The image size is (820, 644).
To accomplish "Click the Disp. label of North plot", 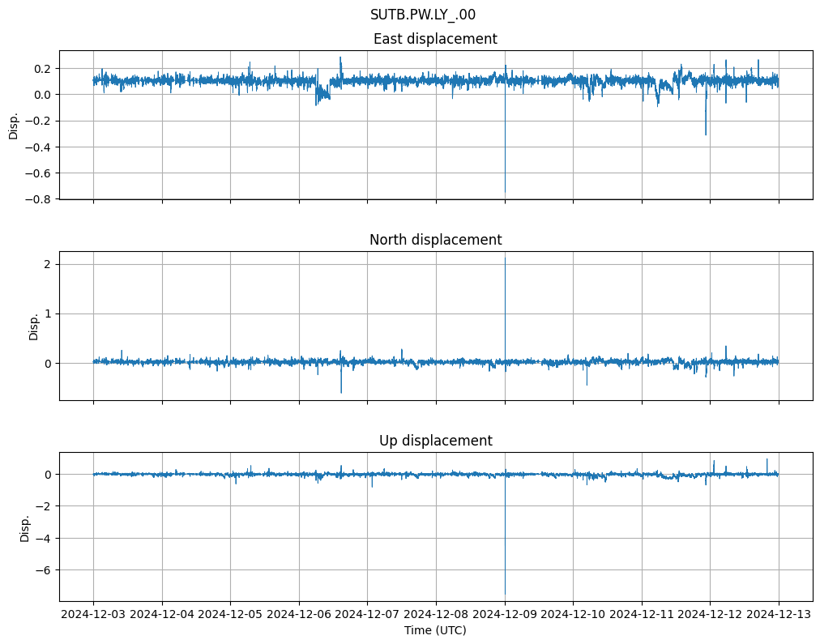I will pyautogui.click(x=34, y=326).
